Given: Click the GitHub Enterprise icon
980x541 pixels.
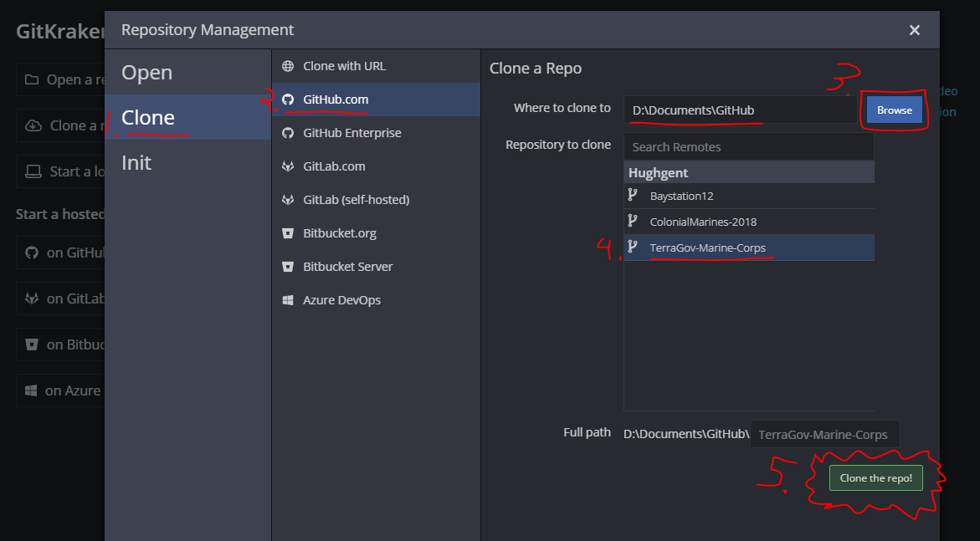Looking at the screenshot, I should coord(288,133).
